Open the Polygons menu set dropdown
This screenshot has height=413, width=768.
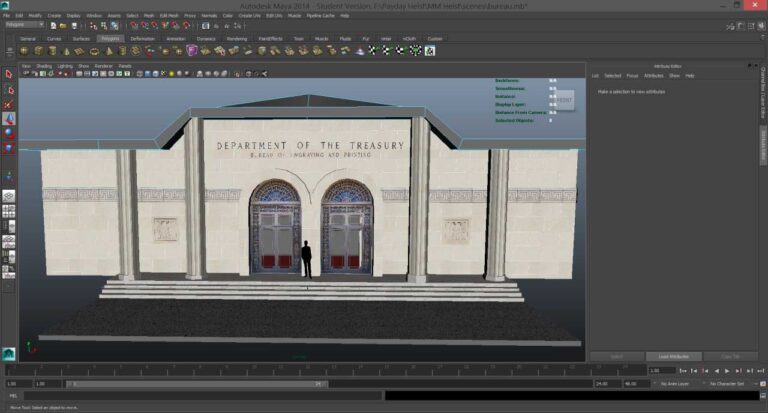point(24,25)
